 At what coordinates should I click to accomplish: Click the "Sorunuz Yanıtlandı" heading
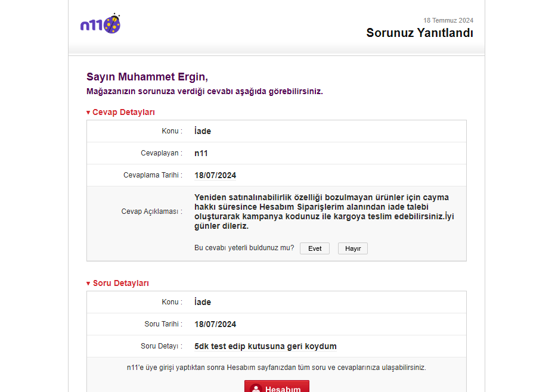[420, 33]
